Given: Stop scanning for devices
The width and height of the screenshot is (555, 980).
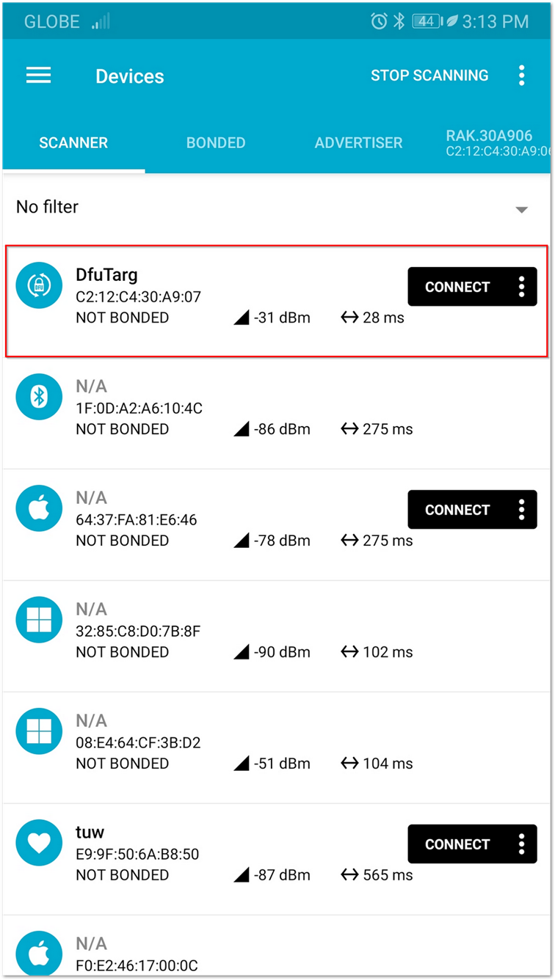Looking at the screenshot, I should coord(429,76).
